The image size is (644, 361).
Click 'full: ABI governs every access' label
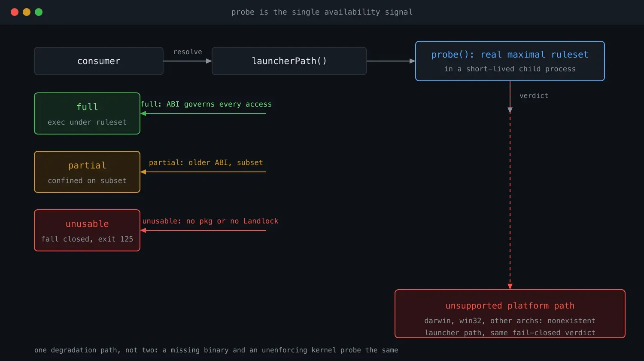[x=206, y=104]
